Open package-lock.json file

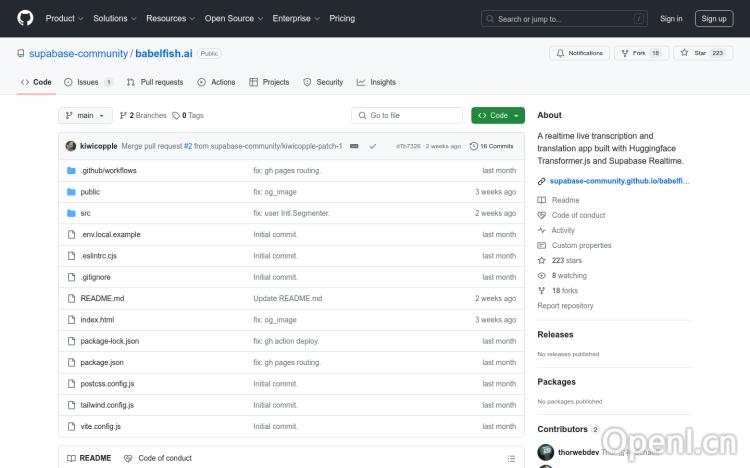(x=110, y=341)
